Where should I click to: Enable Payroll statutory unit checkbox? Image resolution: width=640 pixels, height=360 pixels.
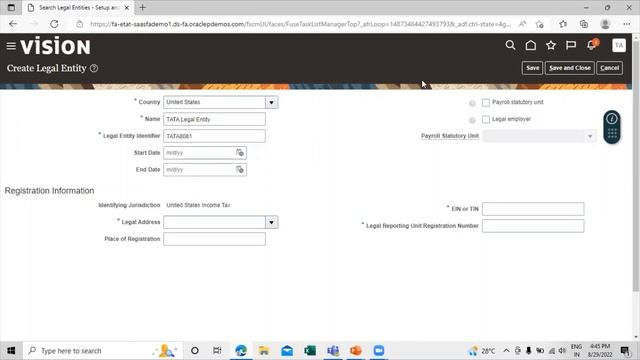(486, 103)
